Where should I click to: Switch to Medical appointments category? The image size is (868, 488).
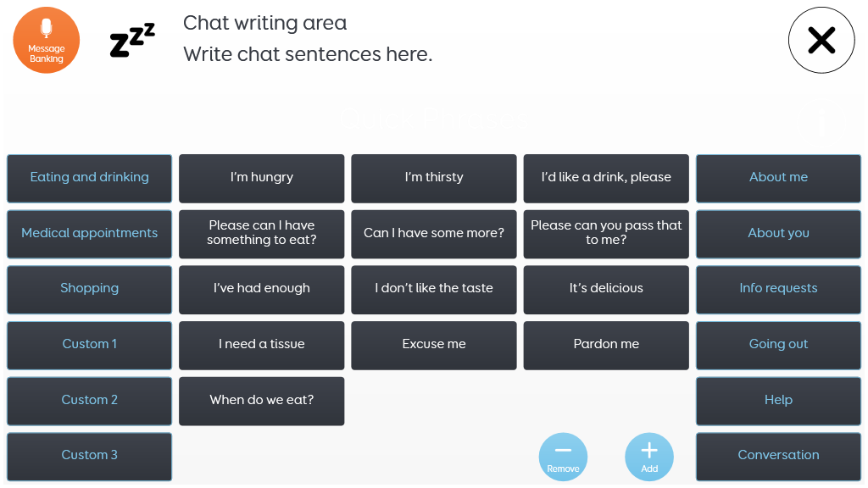pos(90,234)
